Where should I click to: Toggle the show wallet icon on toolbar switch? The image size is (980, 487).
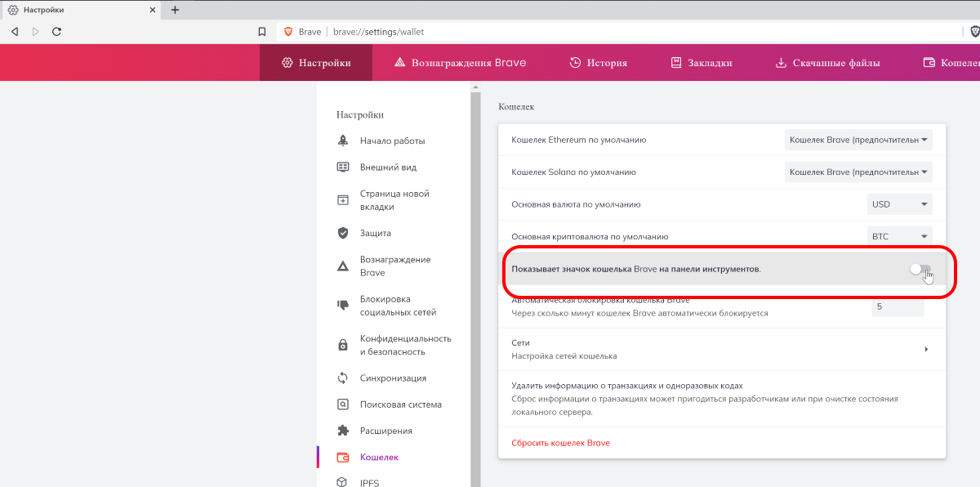click(x=920, y=269)
